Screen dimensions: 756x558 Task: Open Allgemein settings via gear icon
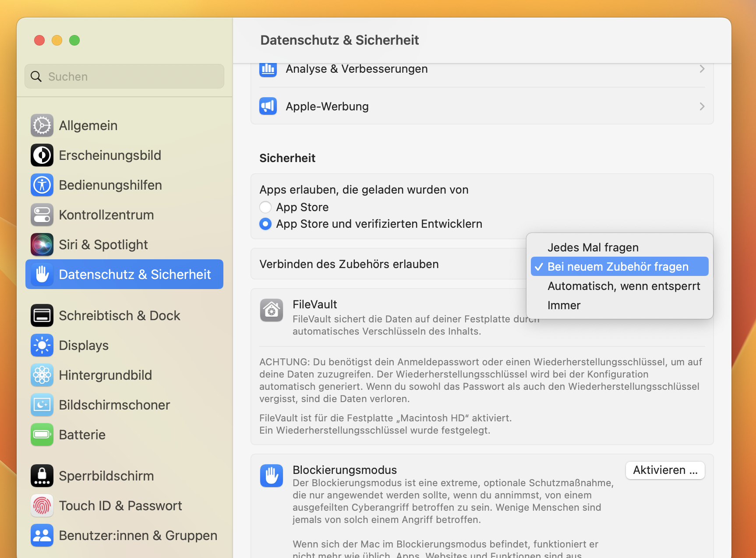point(42,126)
